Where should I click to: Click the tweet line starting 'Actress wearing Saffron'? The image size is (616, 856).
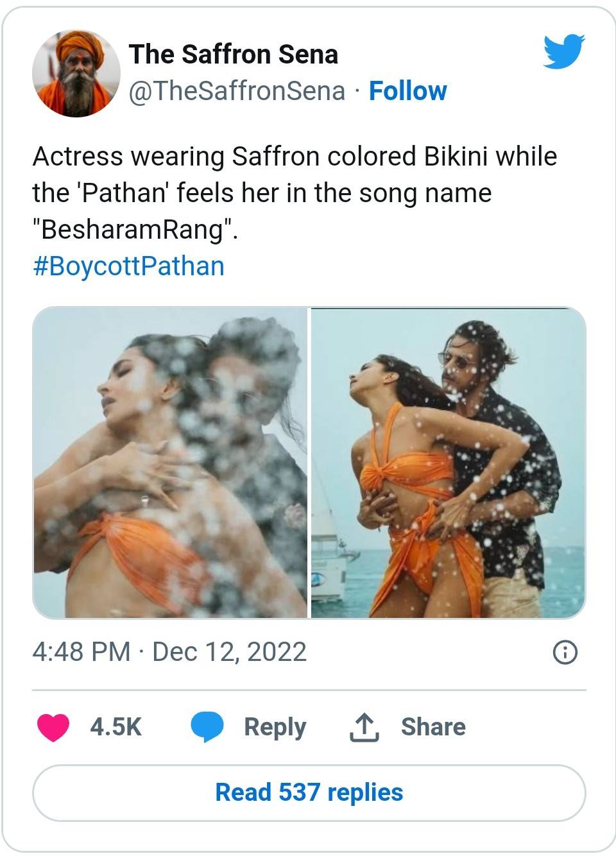coord(295,157)
